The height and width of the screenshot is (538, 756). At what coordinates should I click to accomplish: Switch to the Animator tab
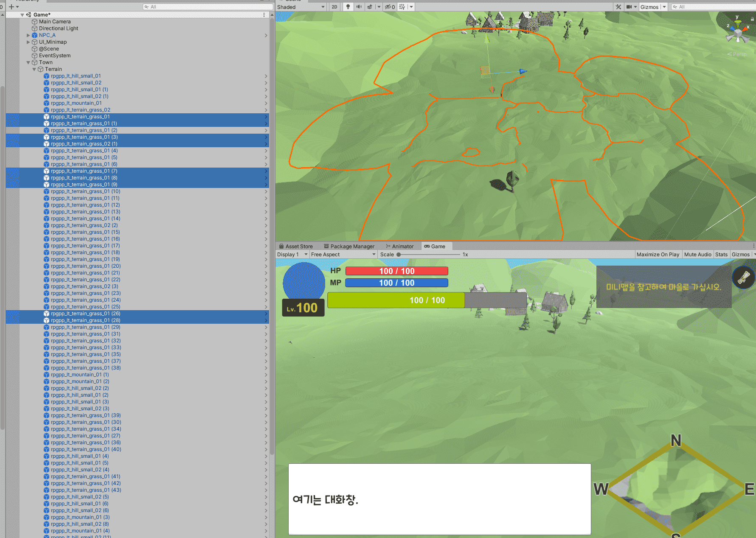tap(399, 247)
